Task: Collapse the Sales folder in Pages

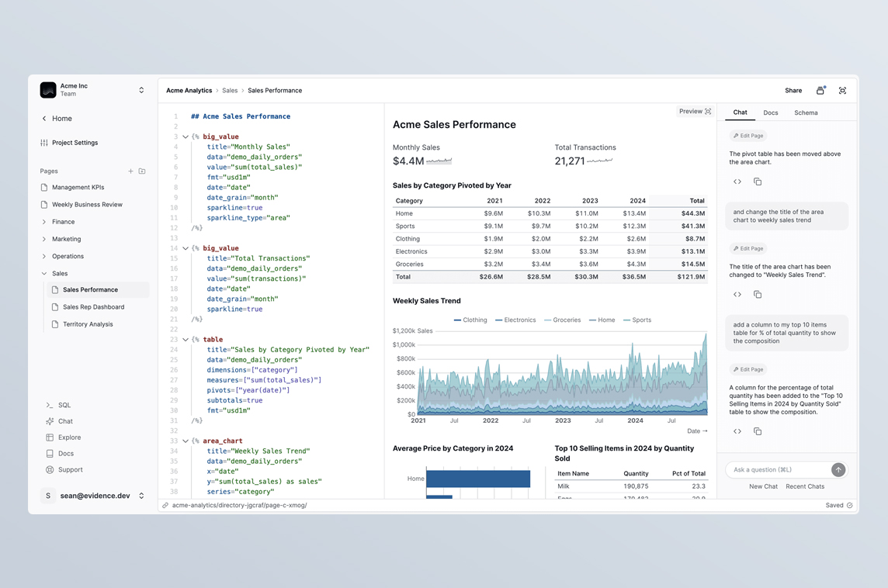Action: (44, 273)
